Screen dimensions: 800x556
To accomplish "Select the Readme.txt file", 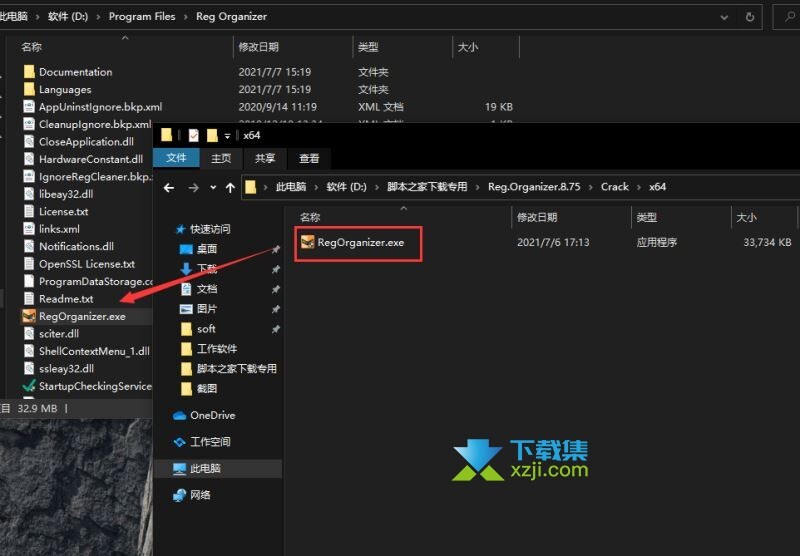I will click(x=66, y=299).
